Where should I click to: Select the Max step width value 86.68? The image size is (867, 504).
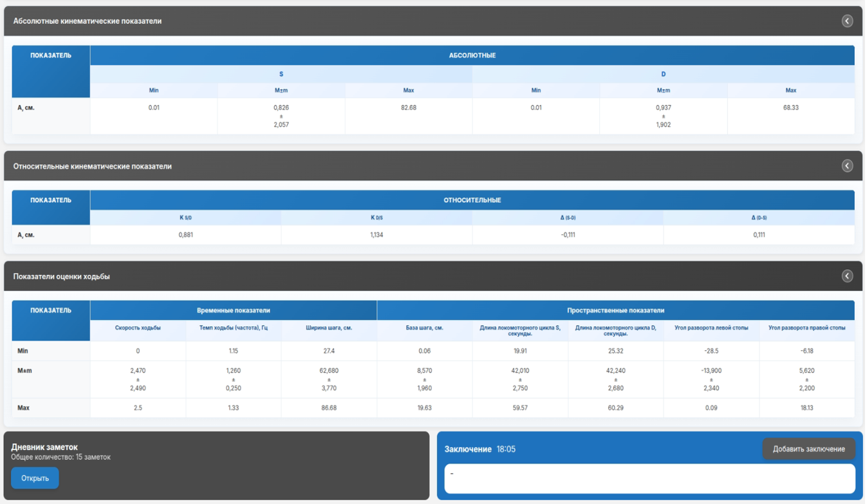coord(329,407)
